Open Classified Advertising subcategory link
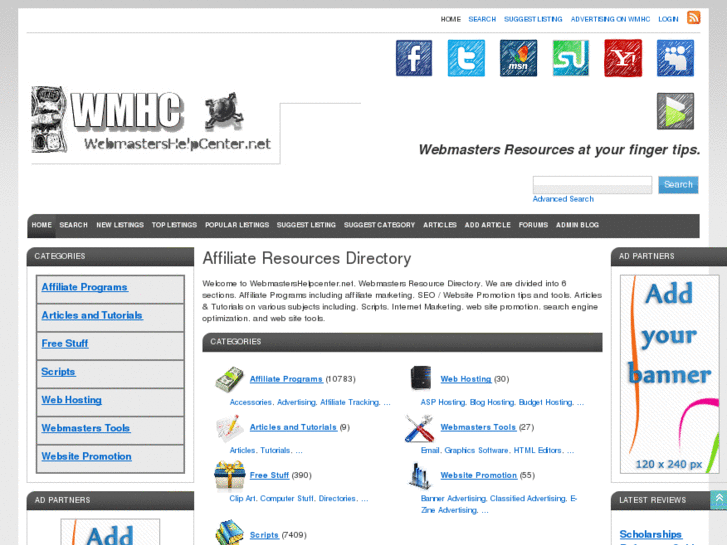 pyautogui.click(x=528, y=499)
